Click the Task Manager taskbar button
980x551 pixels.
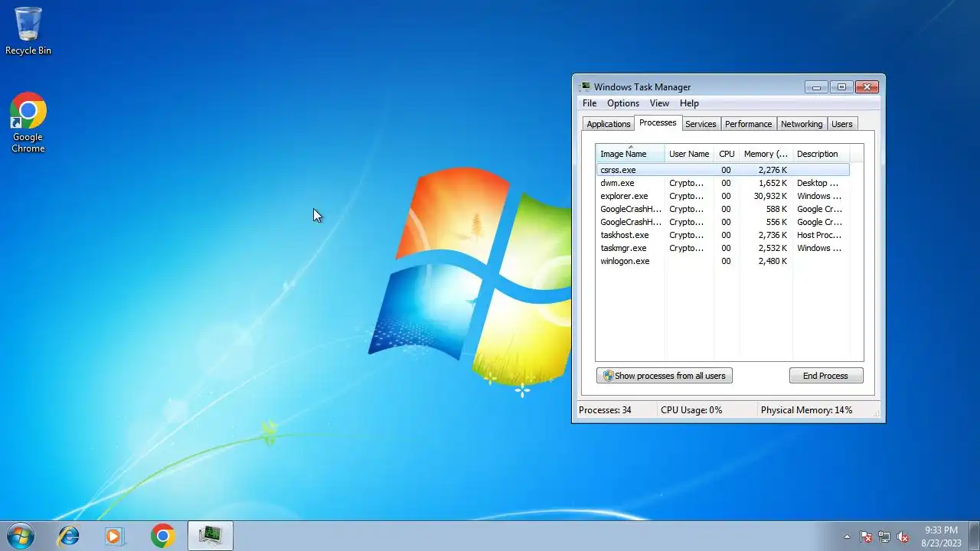point(210,536)
